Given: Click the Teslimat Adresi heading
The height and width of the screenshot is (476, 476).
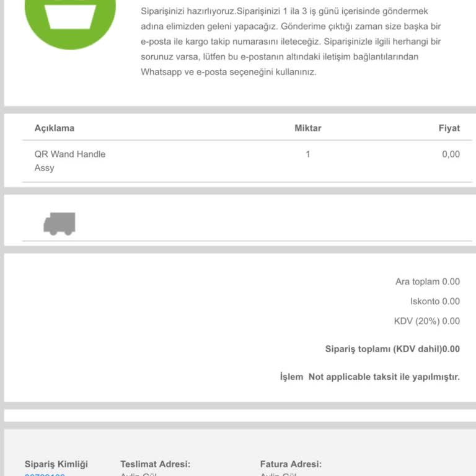Looking at the screenshot, I should (x=155, y=464).
